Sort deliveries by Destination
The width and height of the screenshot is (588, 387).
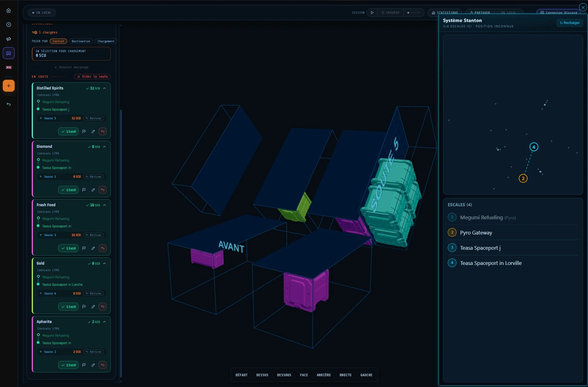(x=81, y=41)
